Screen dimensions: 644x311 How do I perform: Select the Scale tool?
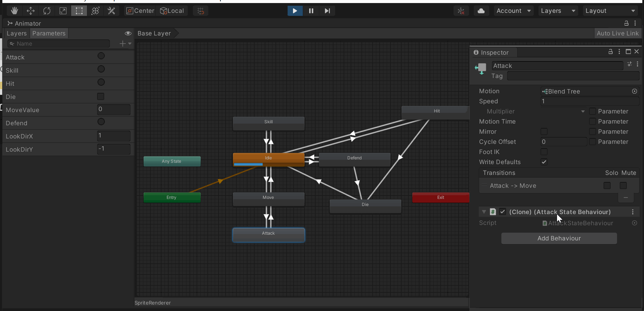(63, 11)
